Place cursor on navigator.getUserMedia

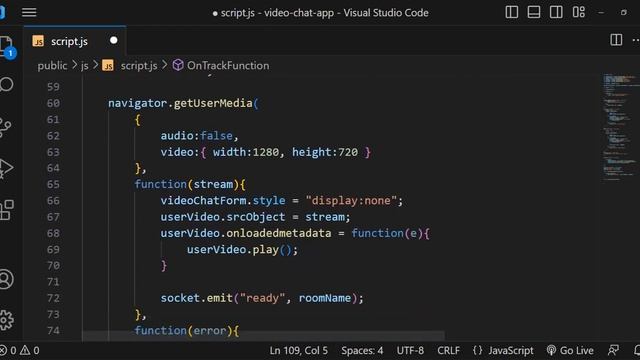(180, 103)
